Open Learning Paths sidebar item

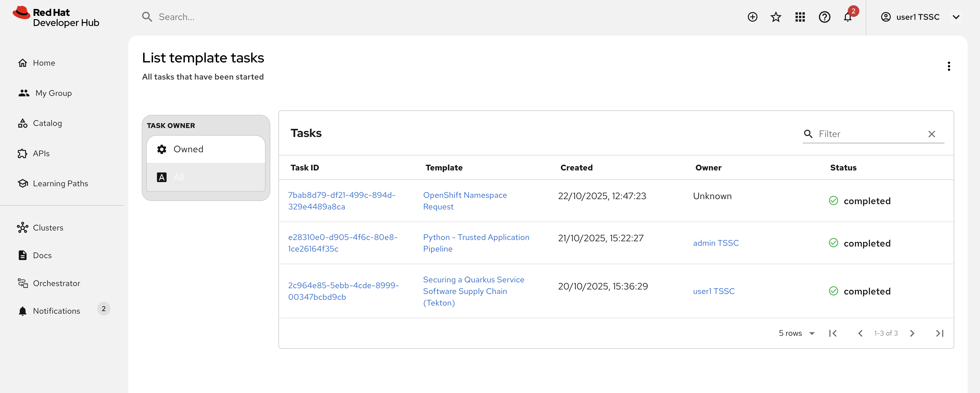click(x=60, y=183)
